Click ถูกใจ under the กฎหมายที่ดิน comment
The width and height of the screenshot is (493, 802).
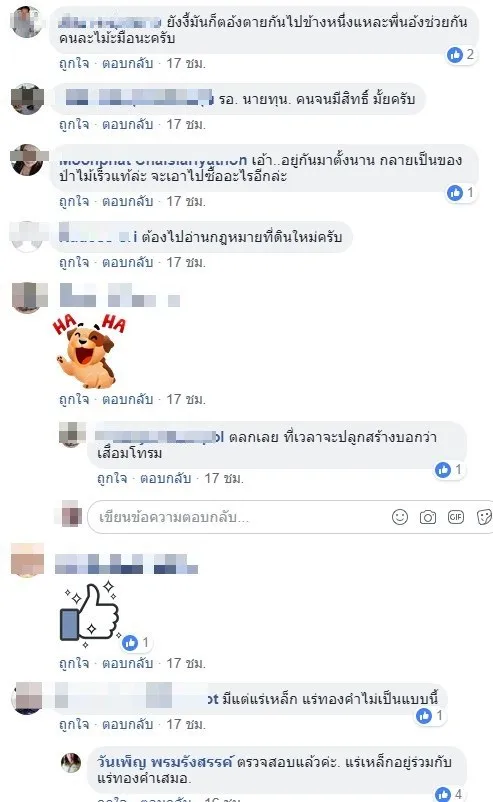click(x=74, y=262)
